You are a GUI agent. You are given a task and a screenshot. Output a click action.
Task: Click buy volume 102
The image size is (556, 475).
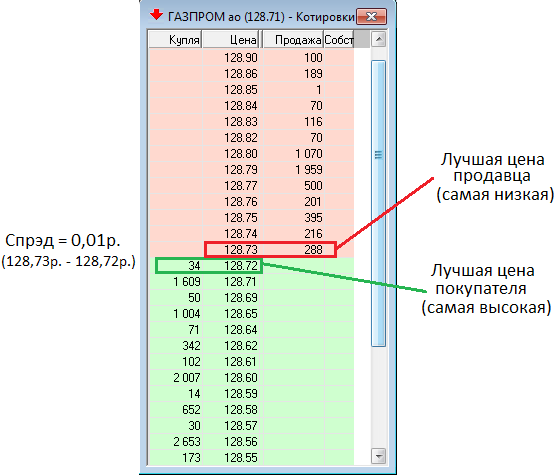click(176, 362)
